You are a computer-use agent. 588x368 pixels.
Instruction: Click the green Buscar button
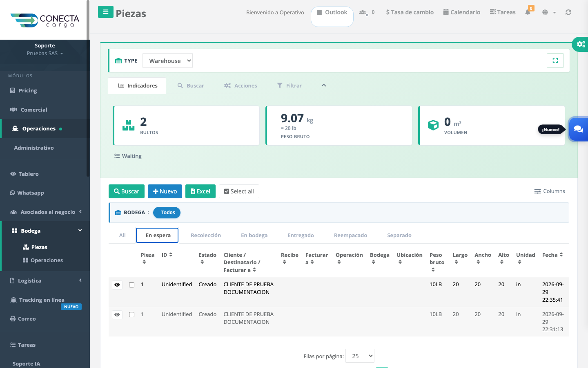[x=127, y=191]
